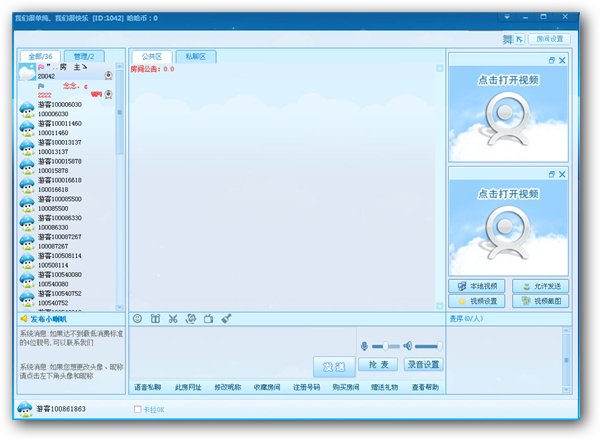This screenshot has width=600, height=440.
Task: Select user 游客100540080 in list
Action: [x=67, y=279]
